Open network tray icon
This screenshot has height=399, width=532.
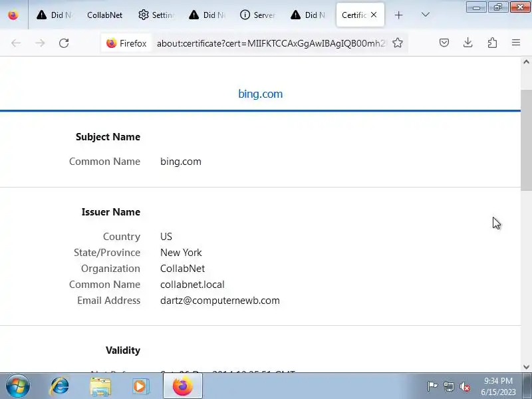(448, 386)
